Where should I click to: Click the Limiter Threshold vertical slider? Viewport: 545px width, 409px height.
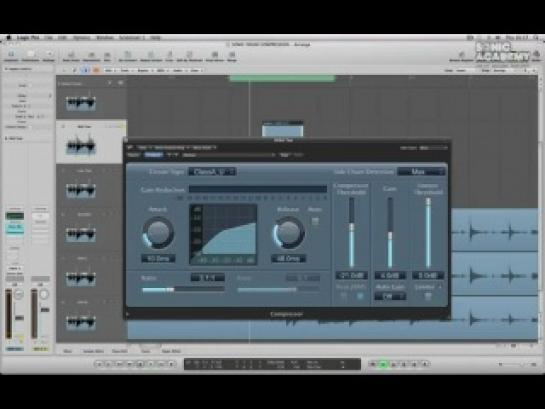click(428, 232)
